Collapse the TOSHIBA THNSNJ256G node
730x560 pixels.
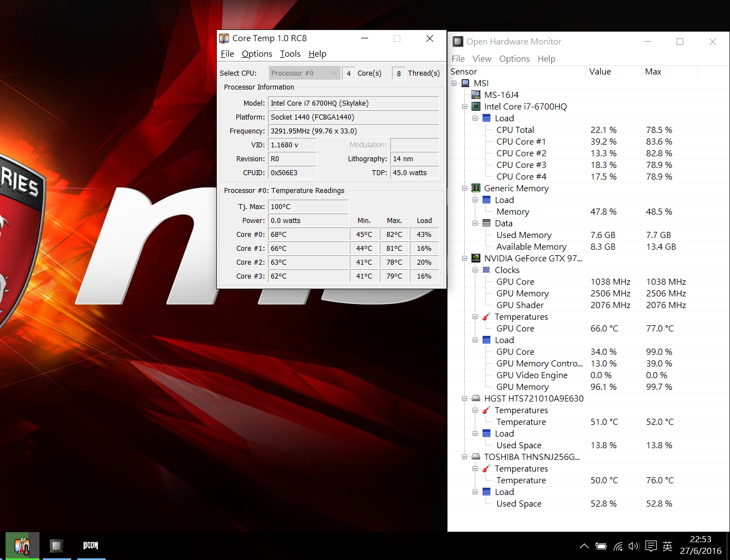tap(465, 457)
